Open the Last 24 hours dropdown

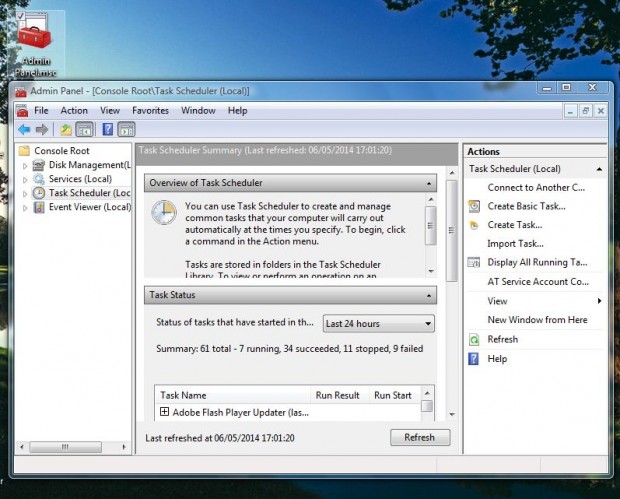click(379, 323)
